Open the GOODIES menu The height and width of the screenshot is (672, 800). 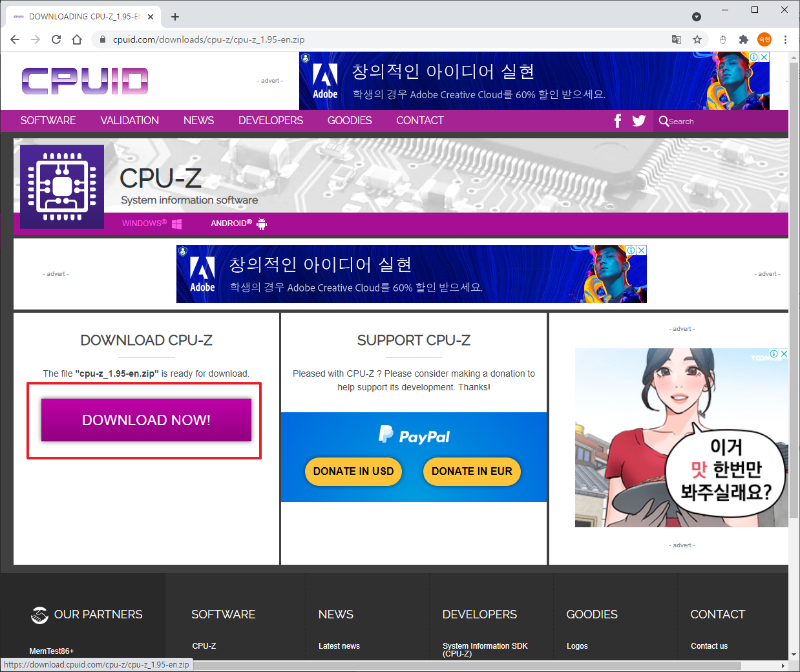click(x=350, y=121)
